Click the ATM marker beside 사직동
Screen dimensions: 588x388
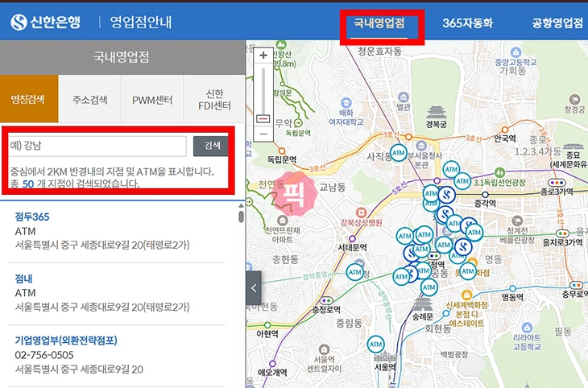tap(398, 153)
